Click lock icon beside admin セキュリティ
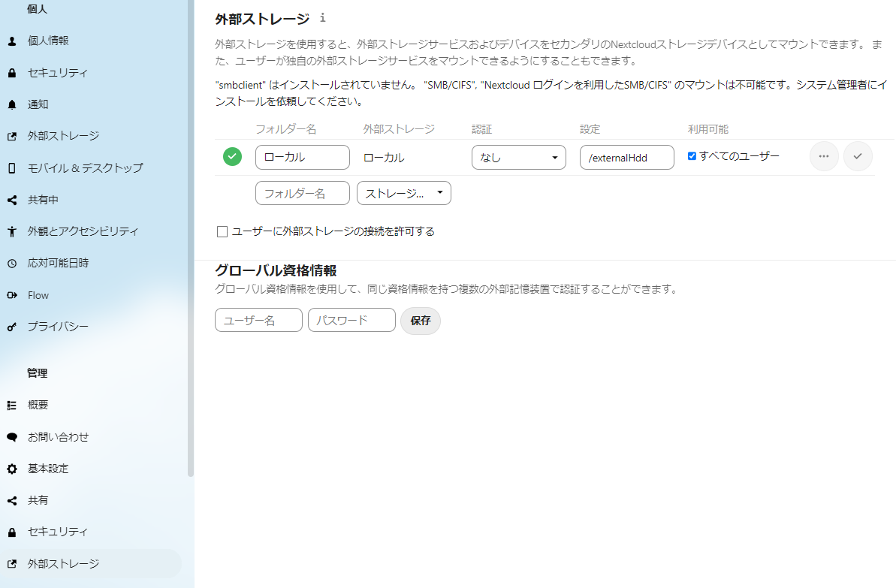Viewport: 896px width, 588px height. point(12,532)
